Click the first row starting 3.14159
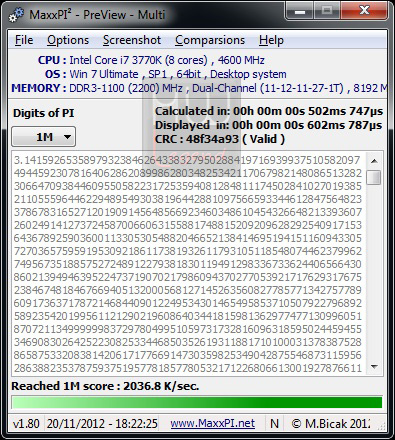This screenshot has width=395, height=440. pyautogui.click(x=187, y=160)
